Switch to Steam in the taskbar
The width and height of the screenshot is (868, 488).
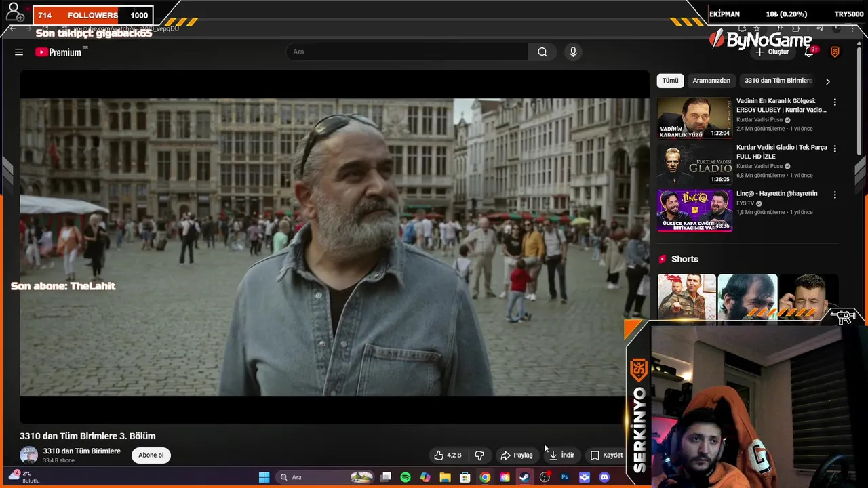[524, 477]
